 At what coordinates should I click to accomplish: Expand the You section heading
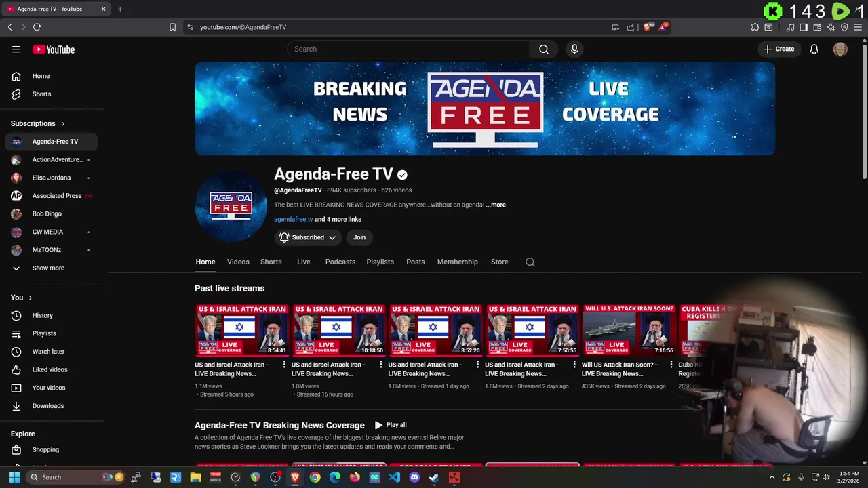tap(22, 298)
